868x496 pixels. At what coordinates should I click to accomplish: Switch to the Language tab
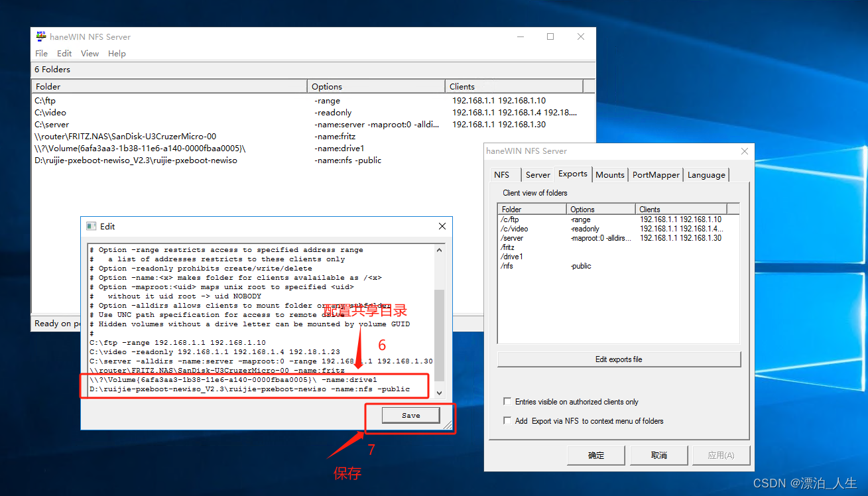(x=706, y=174)
